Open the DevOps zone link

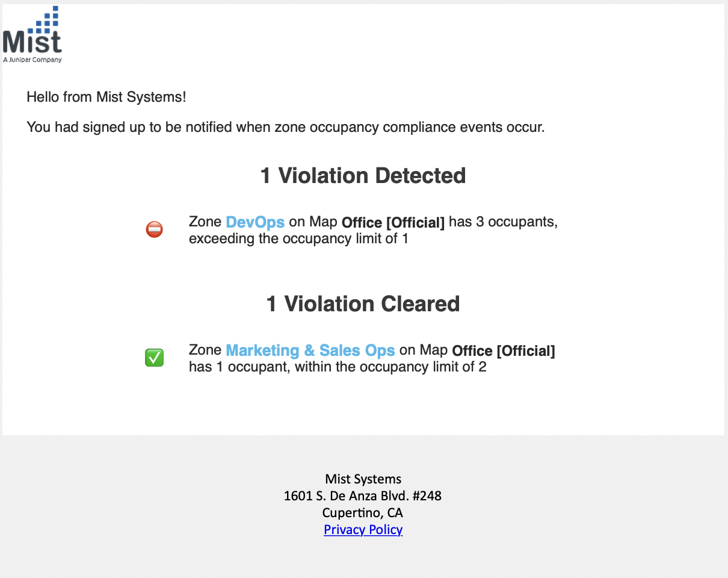pos(255,222)
